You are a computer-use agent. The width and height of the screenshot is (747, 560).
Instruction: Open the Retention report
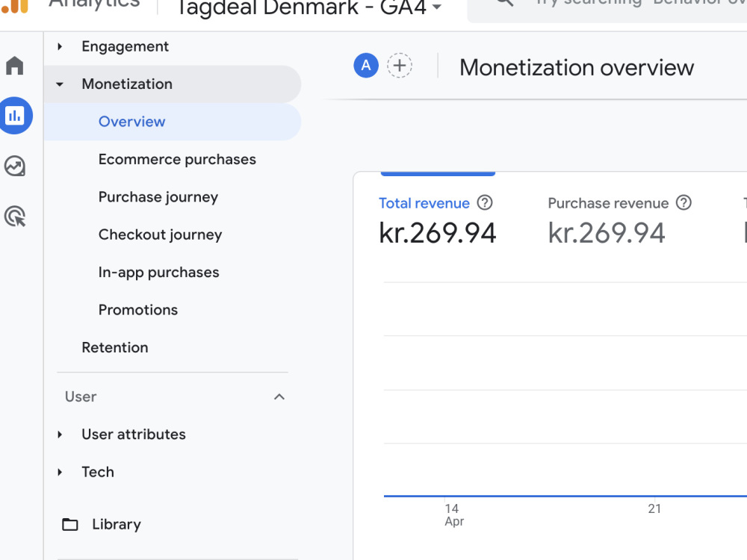(115, 348)
